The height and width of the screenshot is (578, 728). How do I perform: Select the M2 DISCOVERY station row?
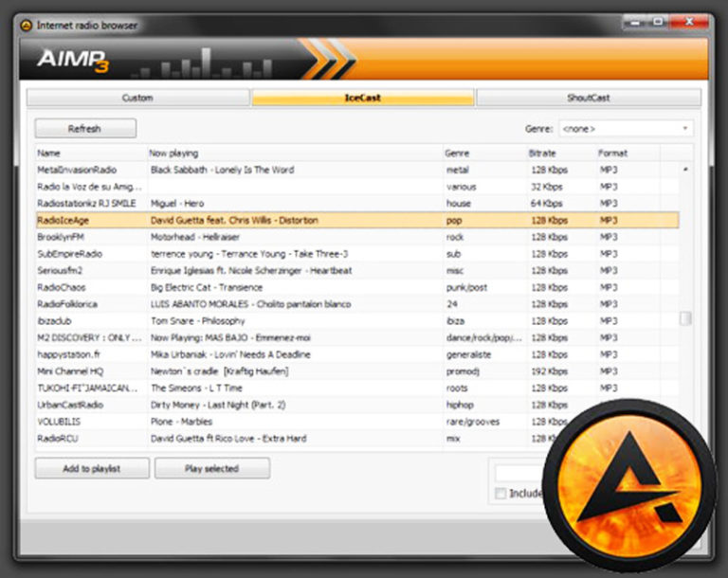[x=357, y=337]
